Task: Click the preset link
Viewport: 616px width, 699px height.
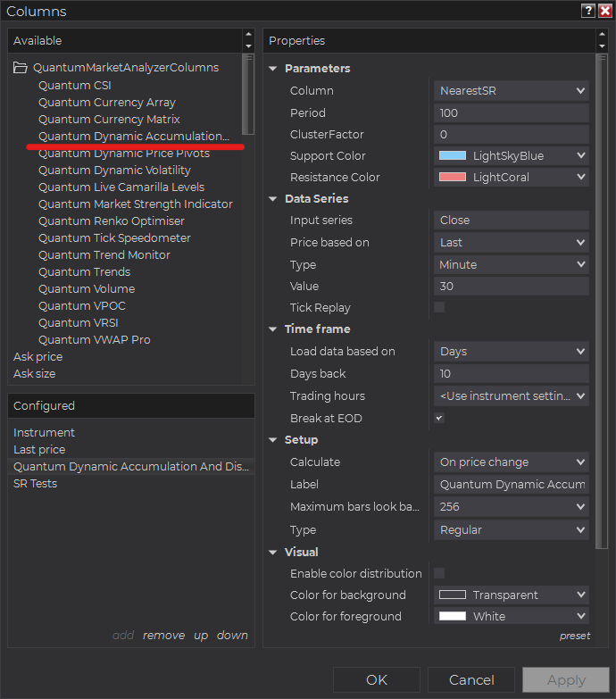Action: pyautogui.click(x=575, y=636)
